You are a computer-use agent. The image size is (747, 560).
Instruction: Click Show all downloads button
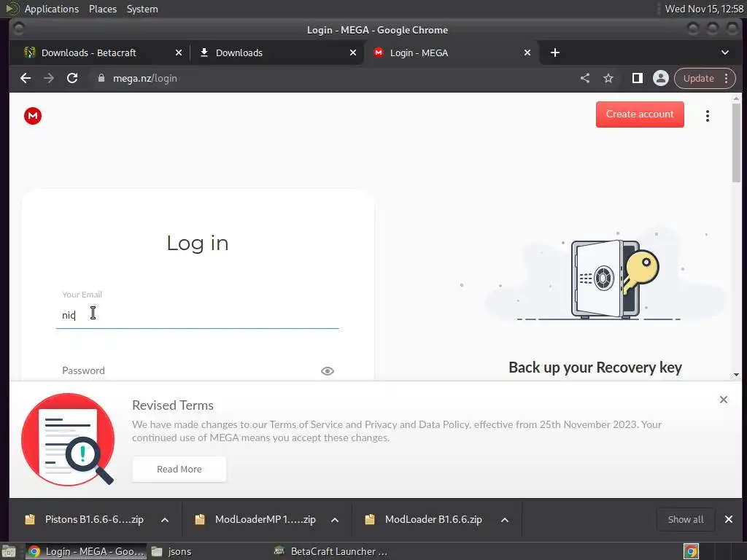(686, 519)
